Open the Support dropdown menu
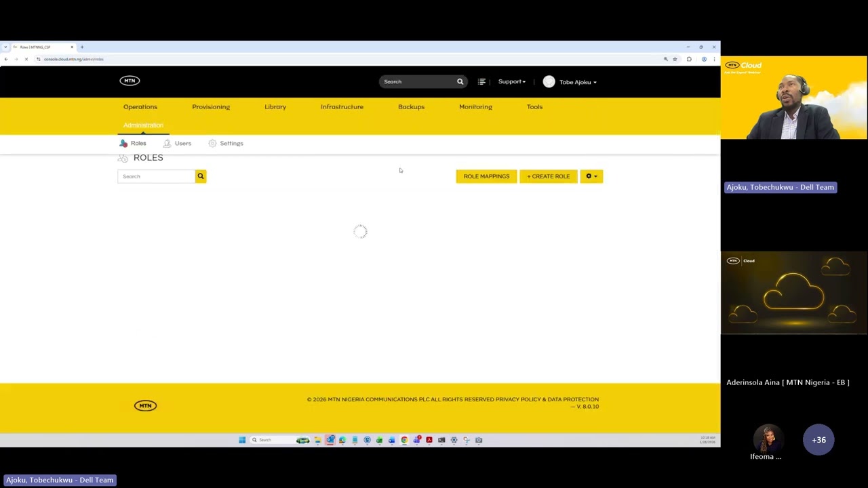The image size is (868, 488). pos(512,81)
